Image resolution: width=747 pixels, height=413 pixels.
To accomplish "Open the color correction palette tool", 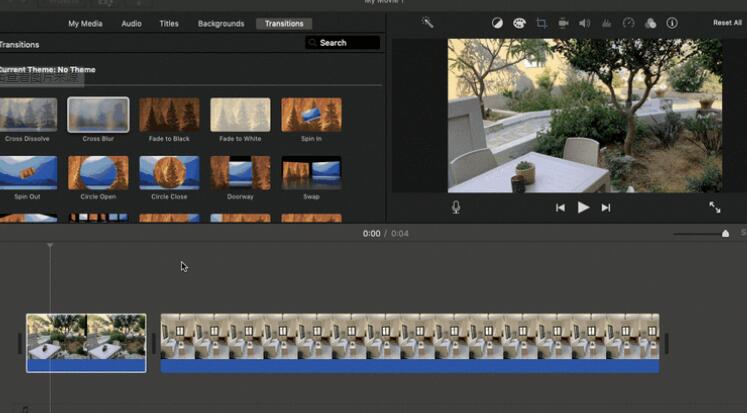I will tap(519, 23).
